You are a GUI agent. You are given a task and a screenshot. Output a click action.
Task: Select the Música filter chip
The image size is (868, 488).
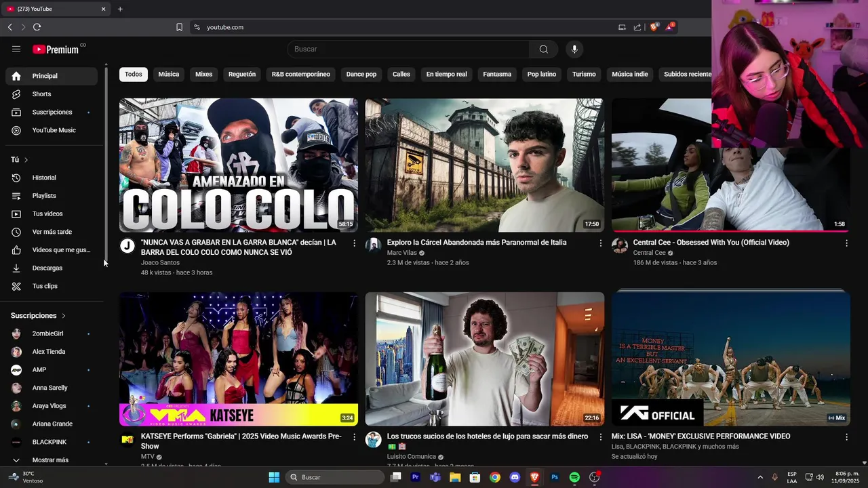[x=169, y=74]
